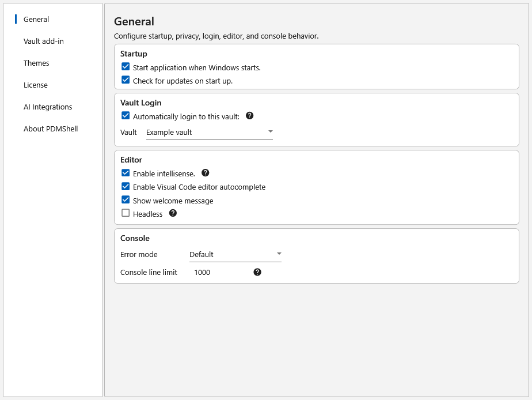
Task: Uncheck Start application when Windows starts
Action: (x=126, y=66)
